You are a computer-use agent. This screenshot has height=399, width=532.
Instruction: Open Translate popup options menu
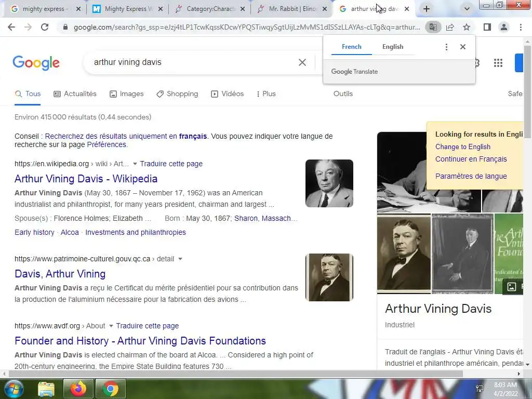pos(446,47)
